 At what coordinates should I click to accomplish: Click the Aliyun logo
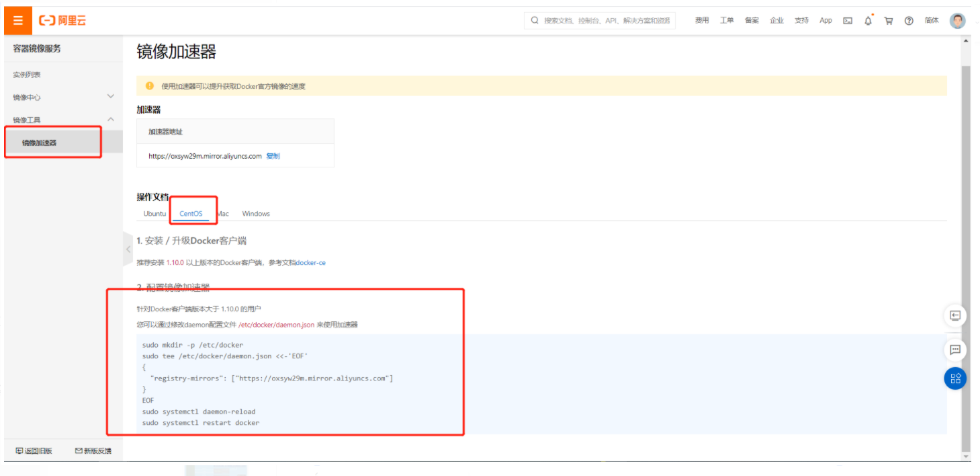coord(62,21)
